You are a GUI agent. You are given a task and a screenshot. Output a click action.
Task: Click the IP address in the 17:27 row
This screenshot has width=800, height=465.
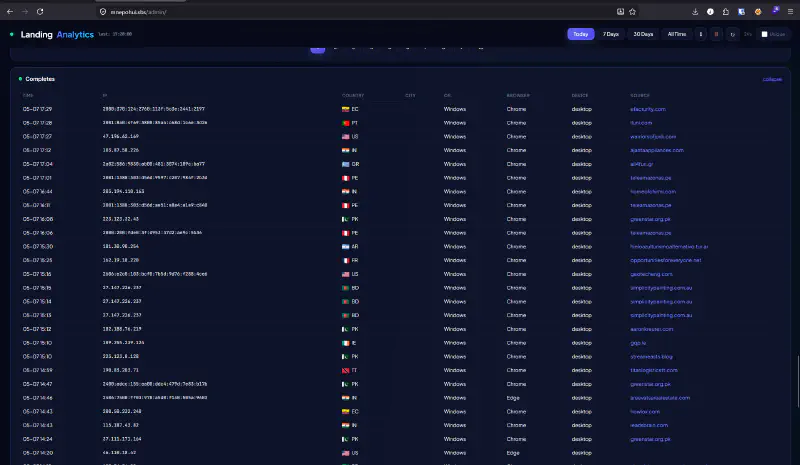coord(120,136)
